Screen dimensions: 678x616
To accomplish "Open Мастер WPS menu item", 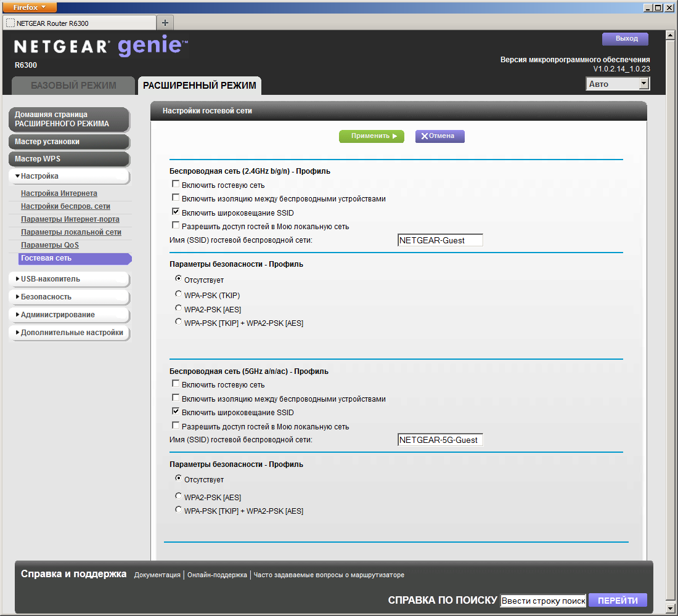I will (x=69, y=159).
